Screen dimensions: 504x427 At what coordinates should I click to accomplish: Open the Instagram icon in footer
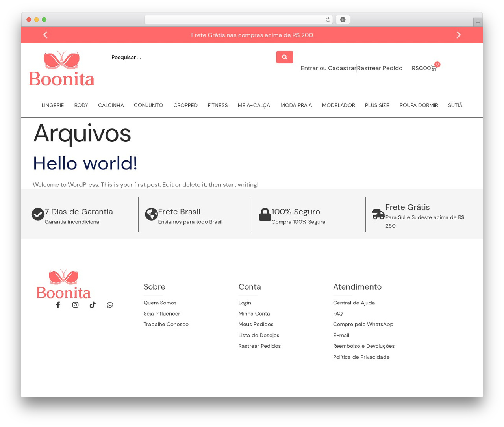tap(75, 305)
